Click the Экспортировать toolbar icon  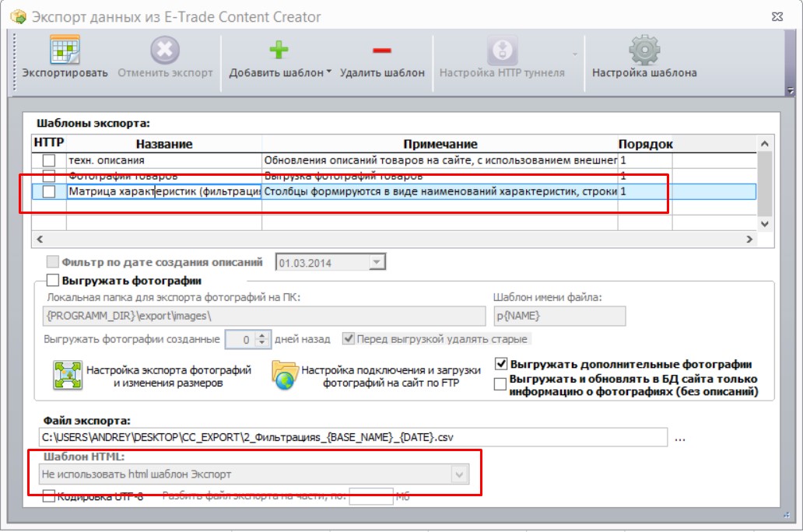(x=65, y=51)
